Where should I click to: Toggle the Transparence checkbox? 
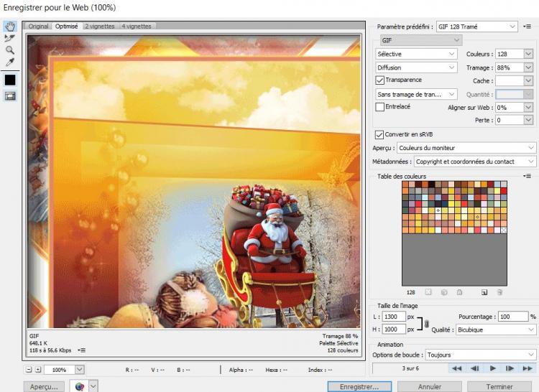tap(380, 80)
